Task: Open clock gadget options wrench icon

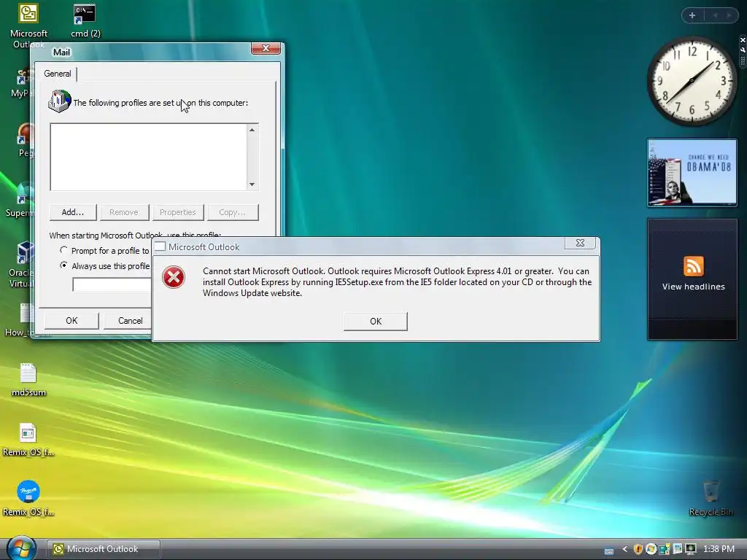Action: click(743, 50)
